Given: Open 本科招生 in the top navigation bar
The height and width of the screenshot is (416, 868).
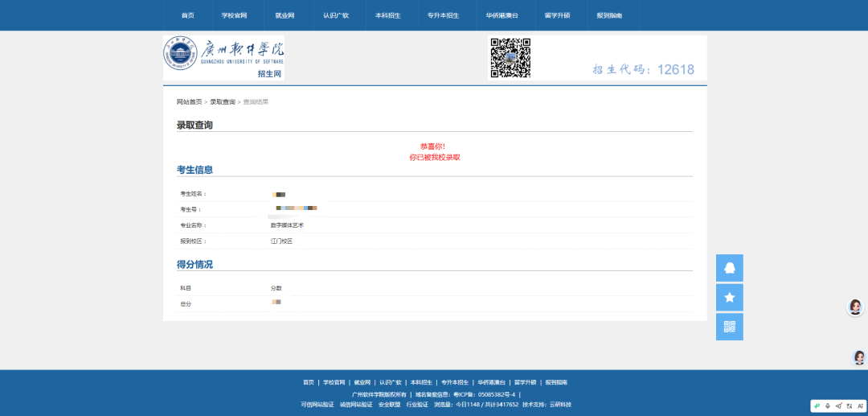Looking at the screenshot, I should (388, 15).
